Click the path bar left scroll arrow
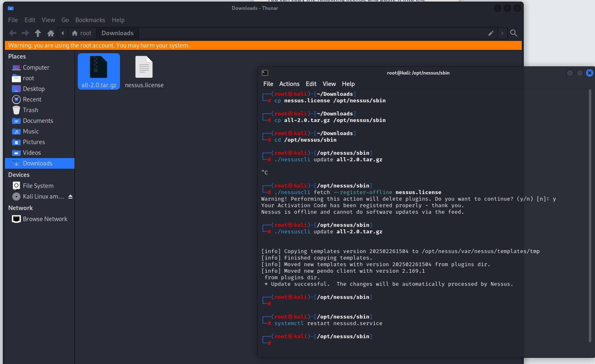Image resolution: width=595 pixels, height=364 pixels. tap(63, 33)
